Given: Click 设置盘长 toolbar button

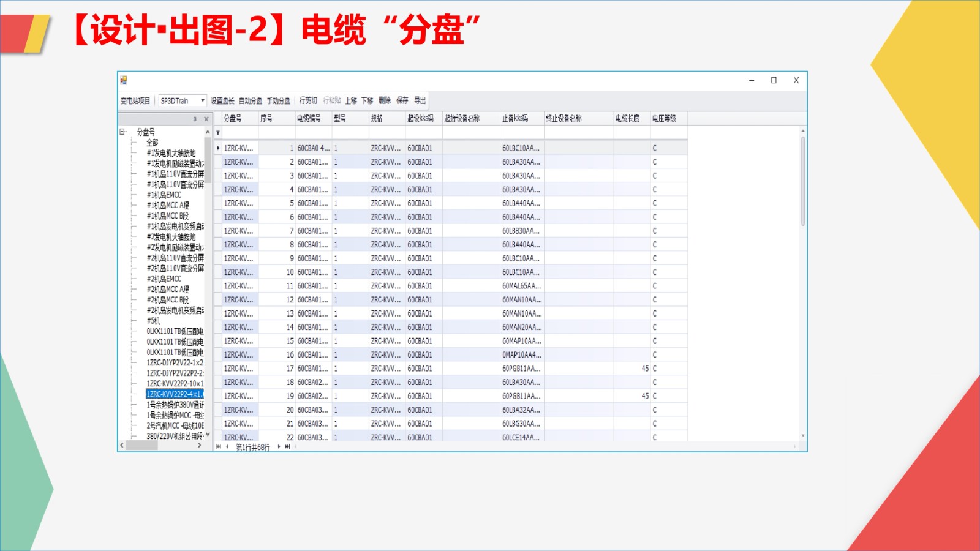Looking at the screenshot, I should click(222, 100).
